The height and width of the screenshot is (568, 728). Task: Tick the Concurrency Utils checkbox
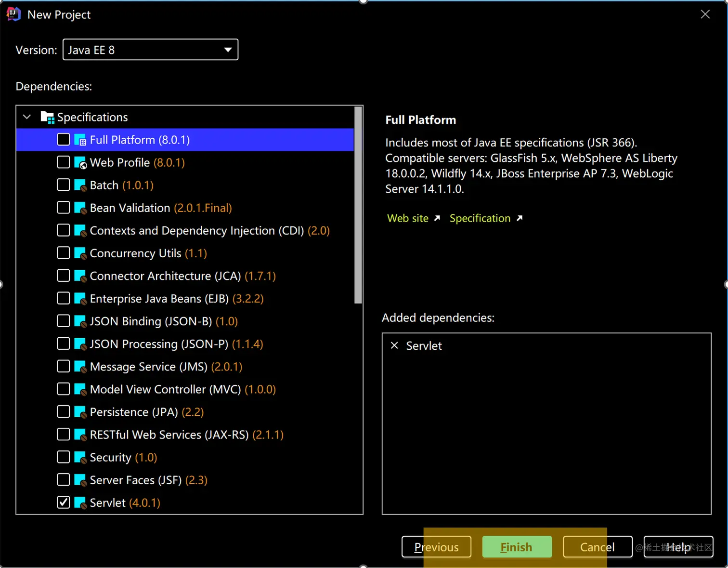tap(64, 252)
